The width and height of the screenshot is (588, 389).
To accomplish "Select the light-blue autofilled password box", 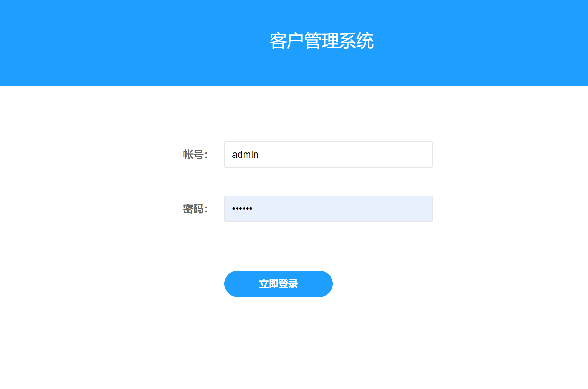I will [x=328, y=209].
